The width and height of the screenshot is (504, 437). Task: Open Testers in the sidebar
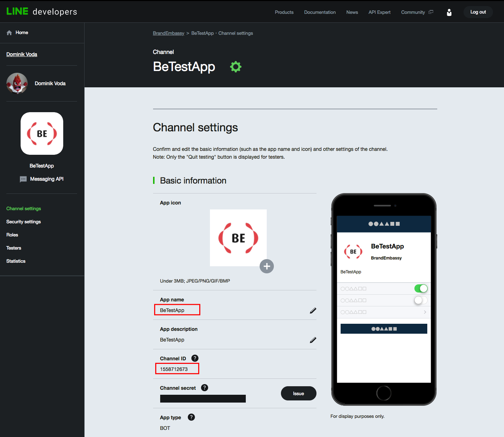click(14, 248)
